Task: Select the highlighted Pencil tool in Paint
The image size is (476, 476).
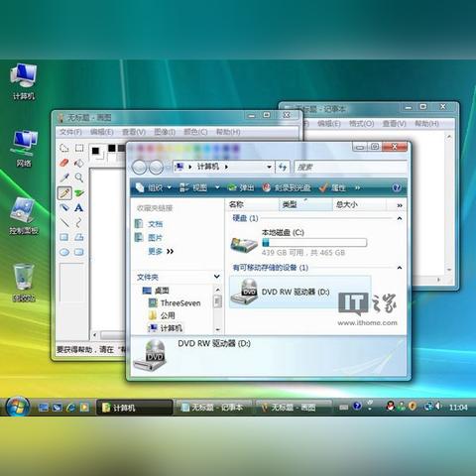Action: click(x=64, y=192)
